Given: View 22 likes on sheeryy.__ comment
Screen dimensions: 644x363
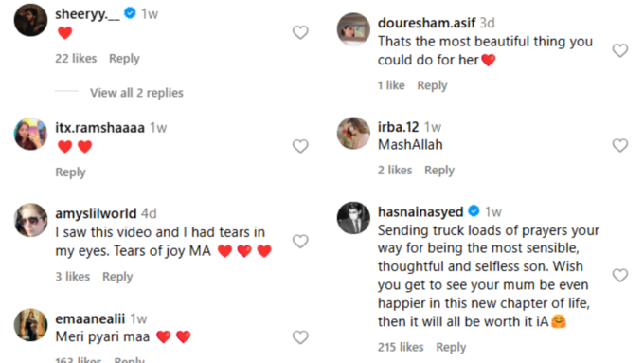Looking at the screenshot, I should [76, 59].
